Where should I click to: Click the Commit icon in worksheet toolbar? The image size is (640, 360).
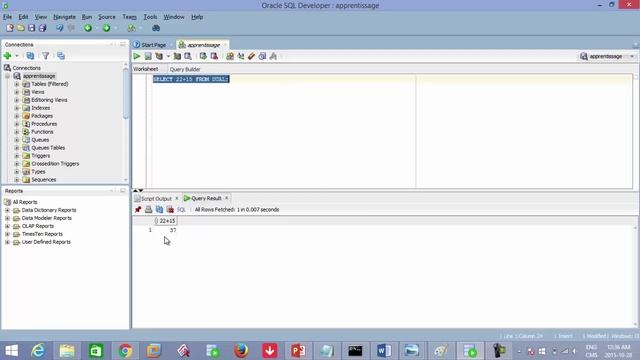(x=203, y=56)
